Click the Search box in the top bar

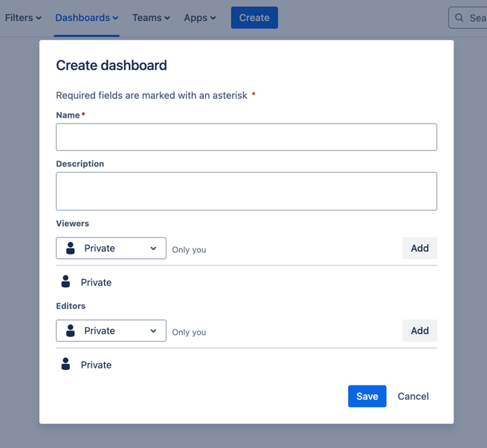coord(476,18)
